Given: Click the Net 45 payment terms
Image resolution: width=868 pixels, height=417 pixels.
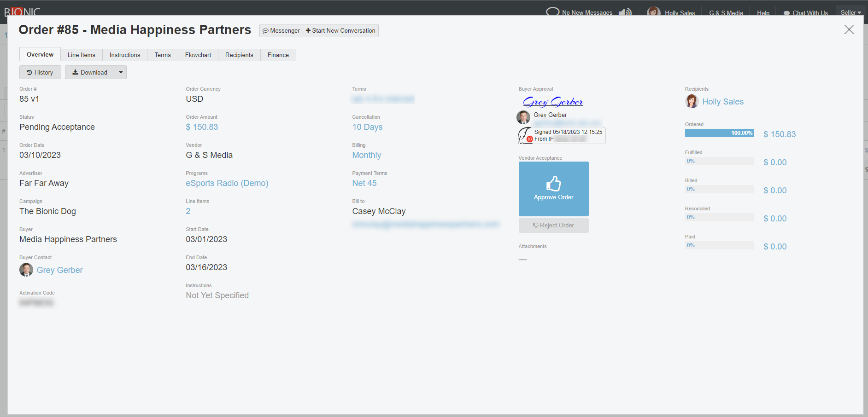Looking at the screenshot, I should tap(364, 183).
